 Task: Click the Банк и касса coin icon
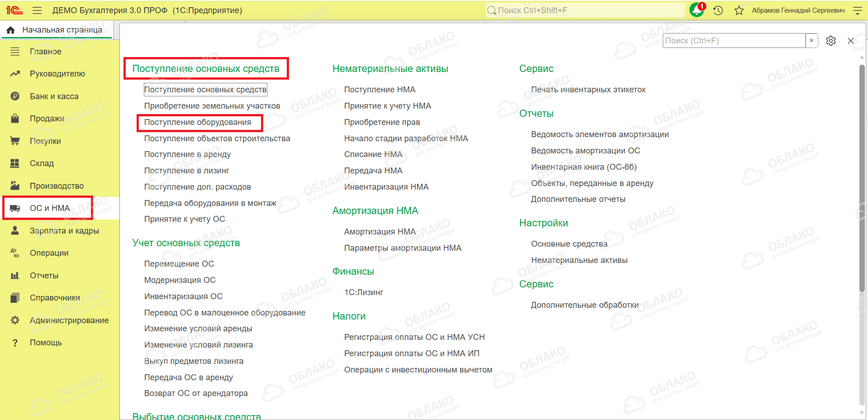[15, 96]
